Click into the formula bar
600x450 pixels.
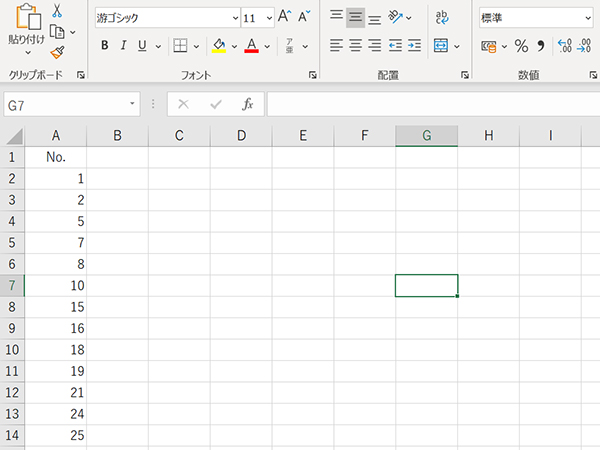pyautogui.click(x=433, y=104)
